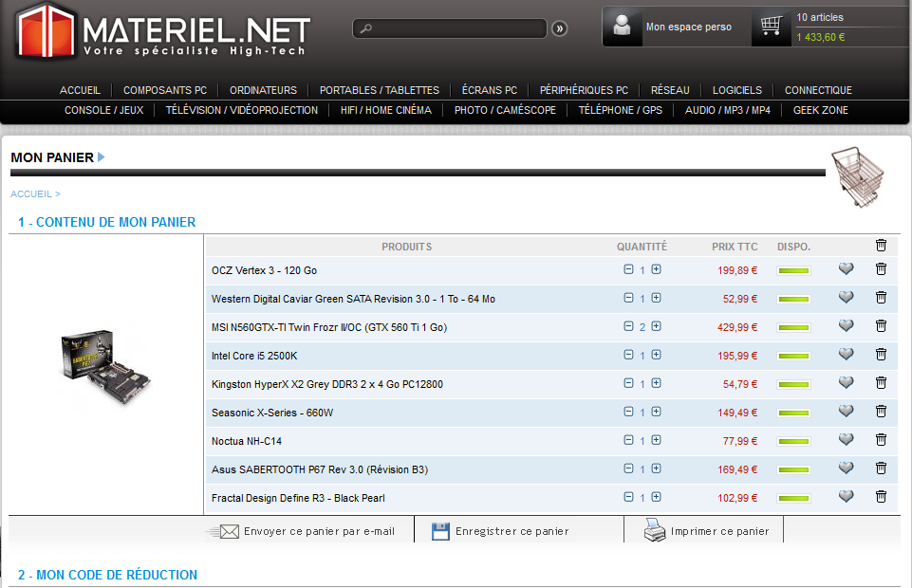The width and height of the screenshot is (912, 588).
Task: Decrease quantity of Western Digital Caviar Green
Action: 628,298
